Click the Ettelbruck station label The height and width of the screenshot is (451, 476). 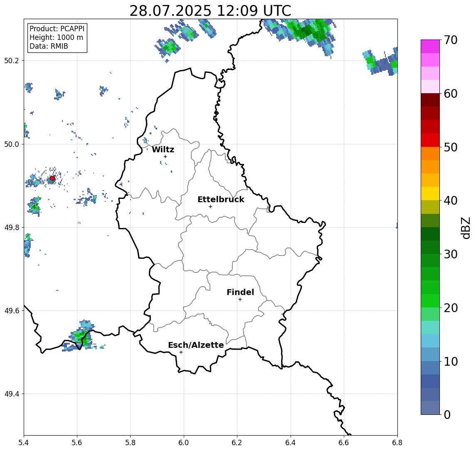221,199
